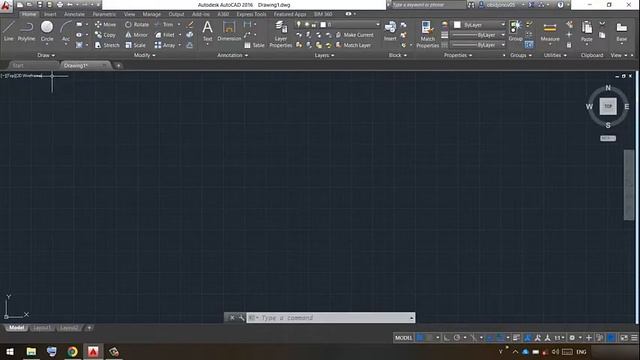Screen dimensions: 640x360
Task: Click the command line customize wrench icon
Action: pyautogui.click(x=241, y=318)
